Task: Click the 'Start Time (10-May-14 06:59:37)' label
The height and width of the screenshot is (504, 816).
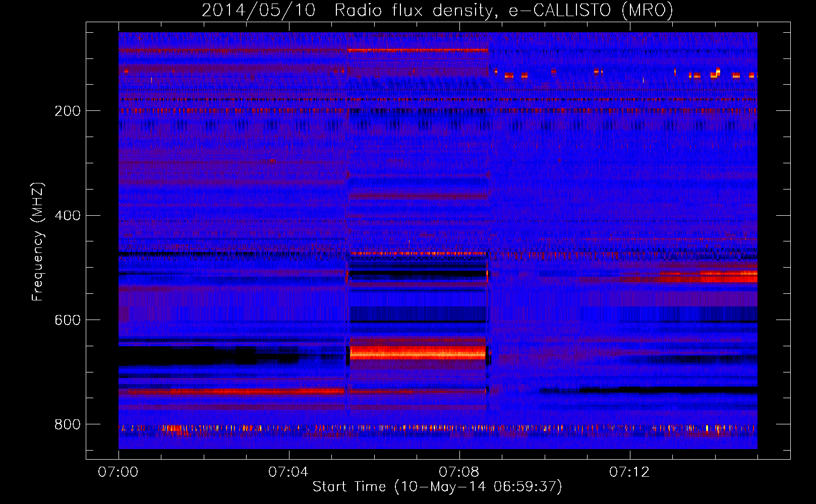Action: pos(437,487)
